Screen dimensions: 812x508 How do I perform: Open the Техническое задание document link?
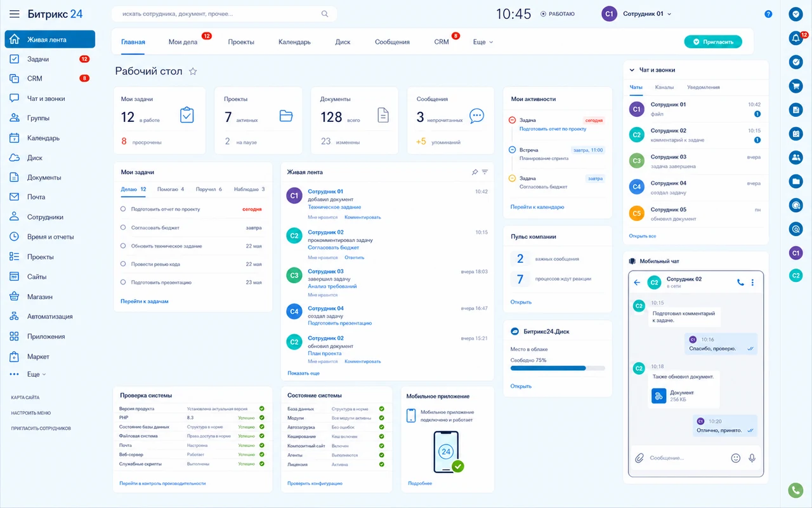coord(334,207)
